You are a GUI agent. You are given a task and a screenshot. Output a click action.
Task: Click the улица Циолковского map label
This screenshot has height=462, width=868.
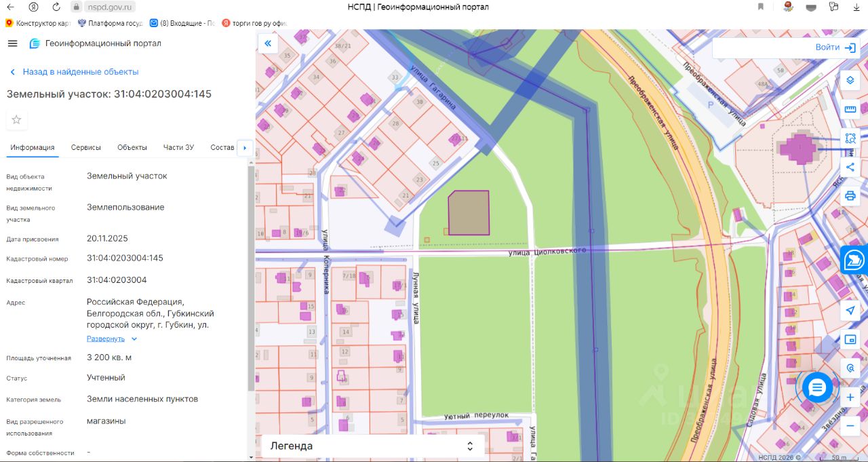click(x=547, y=252)
